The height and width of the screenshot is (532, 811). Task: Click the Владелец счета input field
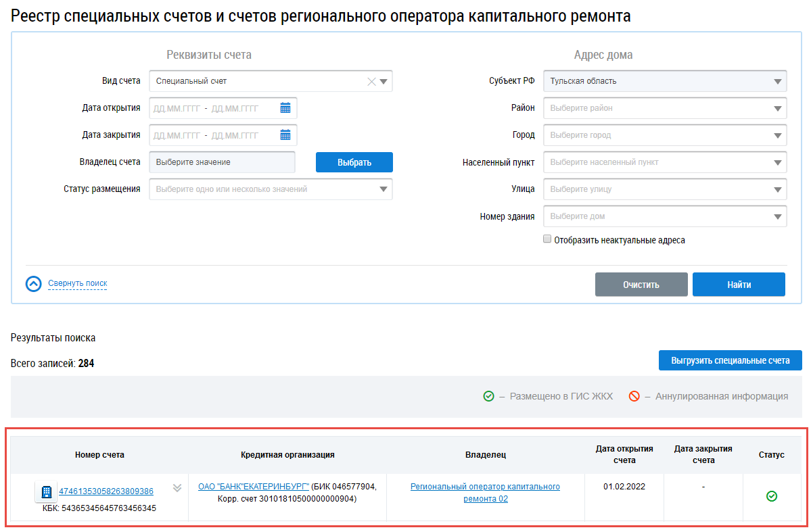click(222, 162)
